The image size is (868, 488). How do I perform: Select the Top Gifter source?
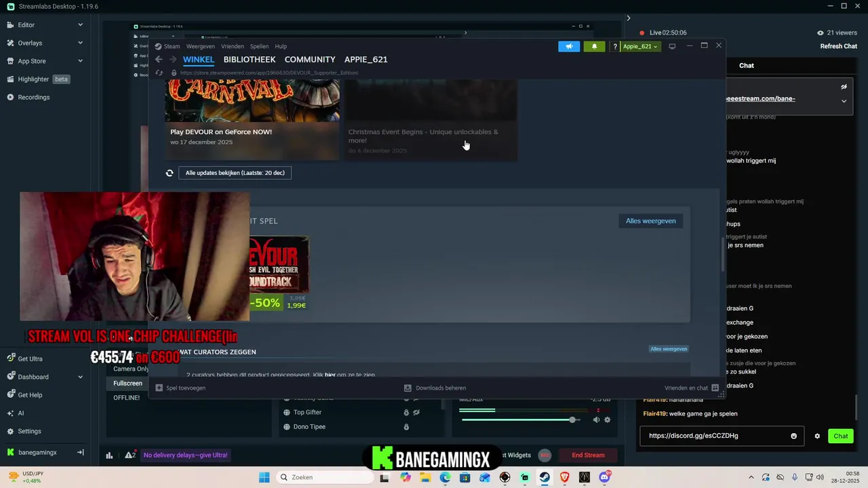307,412
